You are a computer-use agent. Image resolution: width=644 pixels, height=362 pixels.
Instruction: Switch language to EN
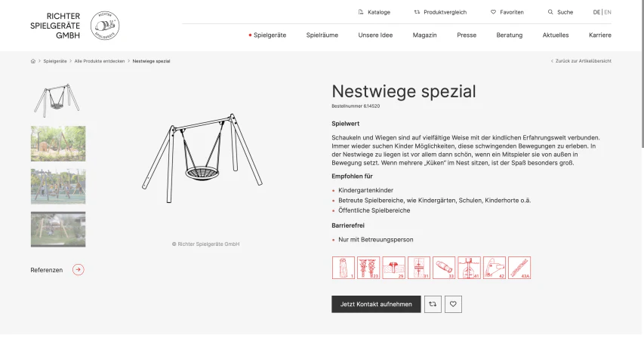pyautogui.click(x=608, y=12)
